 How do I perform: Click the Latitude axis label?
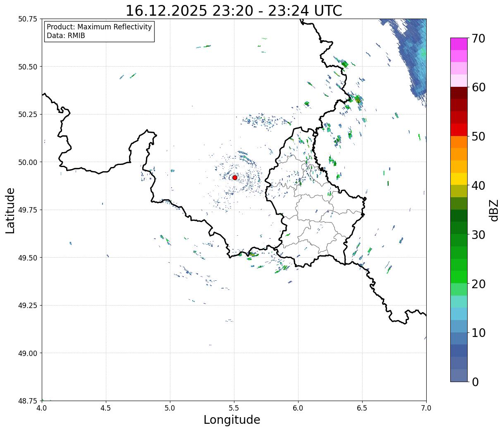pos(10,210)
